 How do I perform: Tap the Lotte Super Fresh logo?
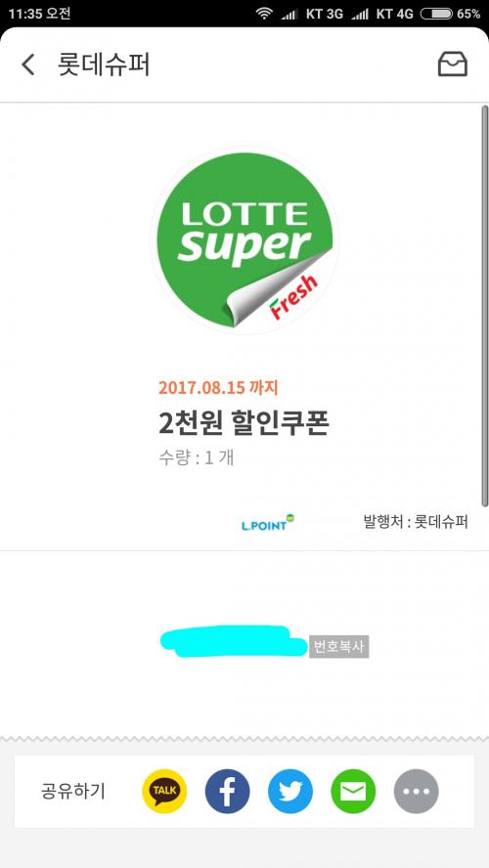click(x=244, y=240)
